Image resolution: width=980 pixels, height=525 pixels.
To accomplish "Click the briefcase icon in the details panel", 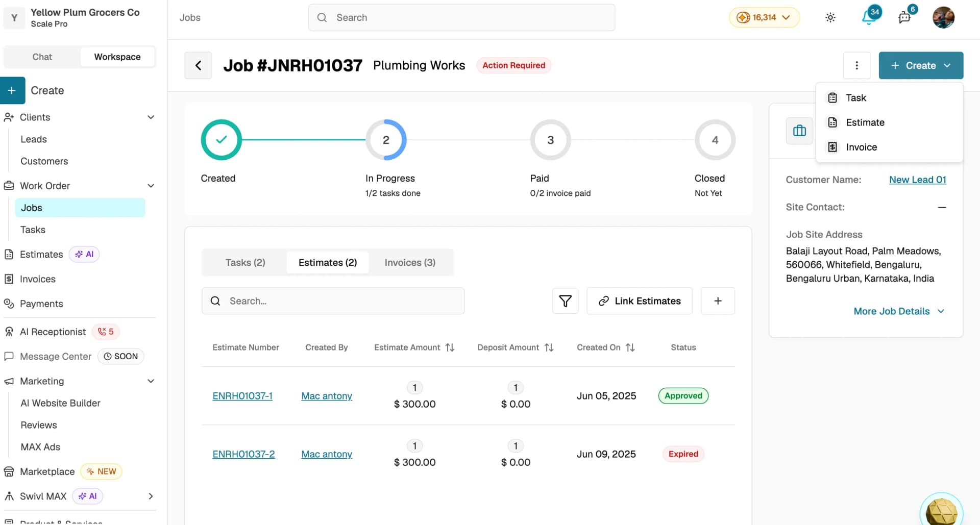I will [x=799, y=131].
